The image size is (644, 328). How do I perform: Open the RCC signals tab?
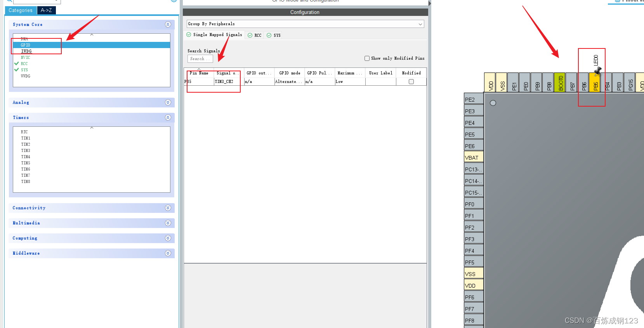pos(255,35)
